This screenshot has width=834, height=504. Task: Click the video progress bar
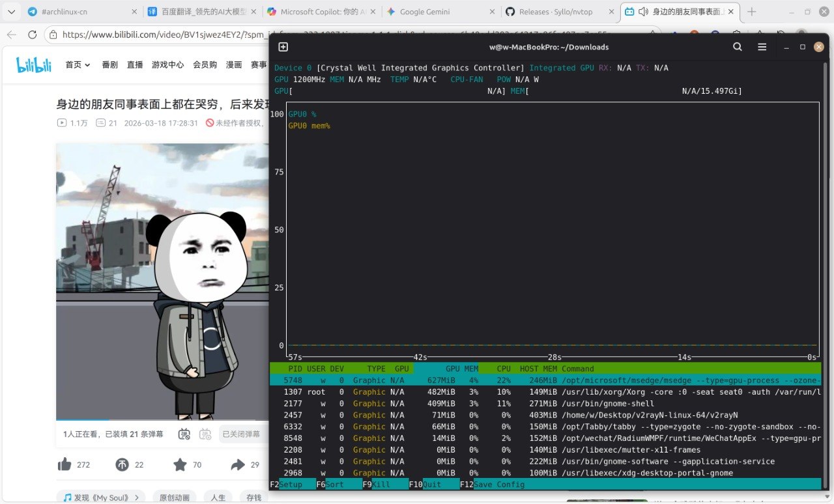[x=163, y=420]
